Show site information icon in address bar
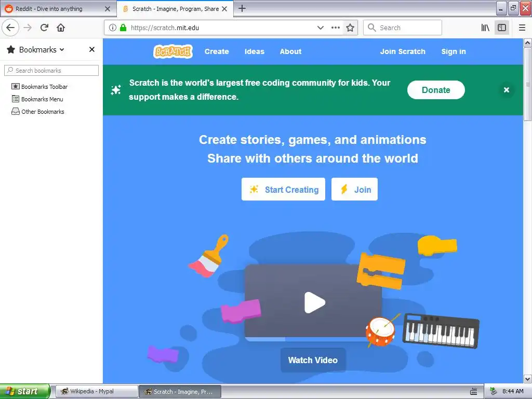 coord(113,28)
